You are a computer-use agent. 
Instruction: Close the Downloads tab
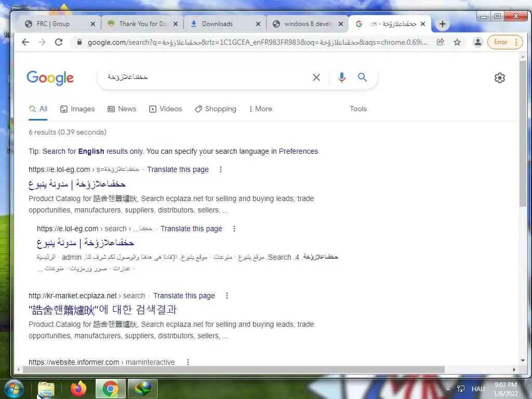click(x=258, y=24)
